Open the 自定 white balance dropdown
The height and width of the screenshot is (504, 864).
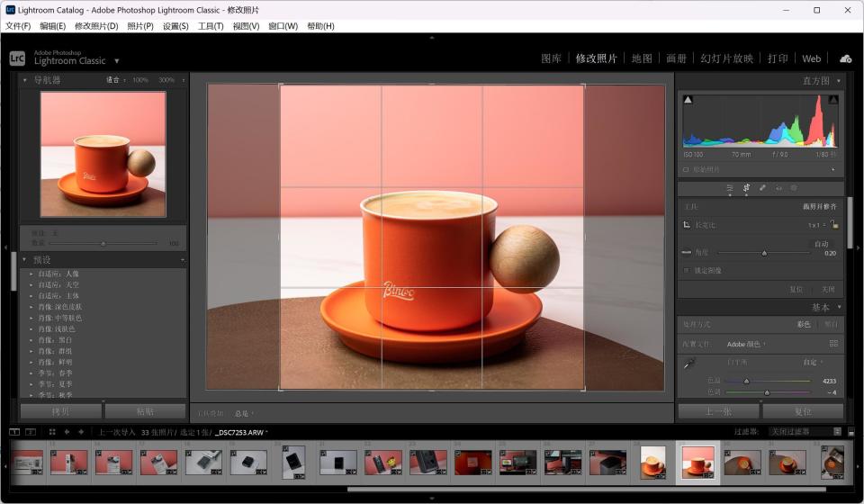(813, 362)
